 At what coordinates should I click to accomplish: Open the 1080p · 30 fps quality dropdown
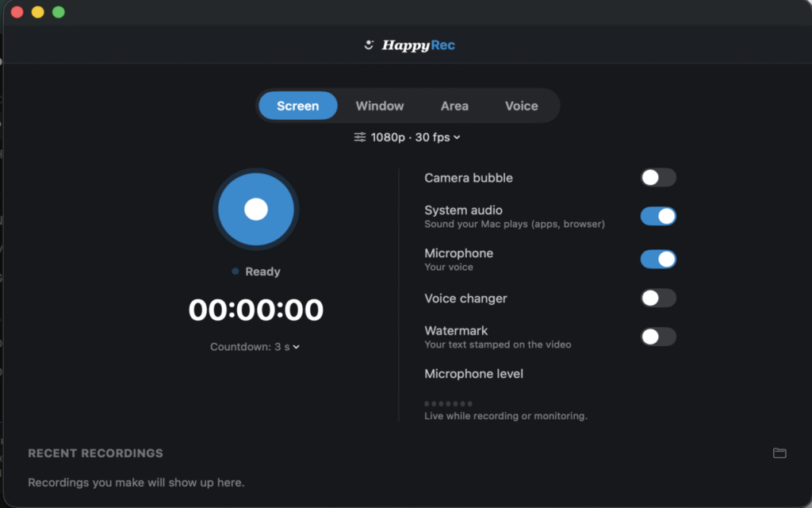point(408,137)
